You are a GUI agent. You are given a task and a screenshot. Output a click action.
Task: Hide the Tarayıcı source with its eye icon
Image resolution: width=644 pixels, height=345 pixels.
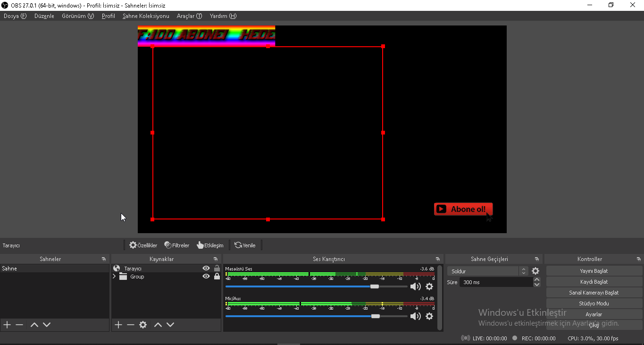(206, 269)
